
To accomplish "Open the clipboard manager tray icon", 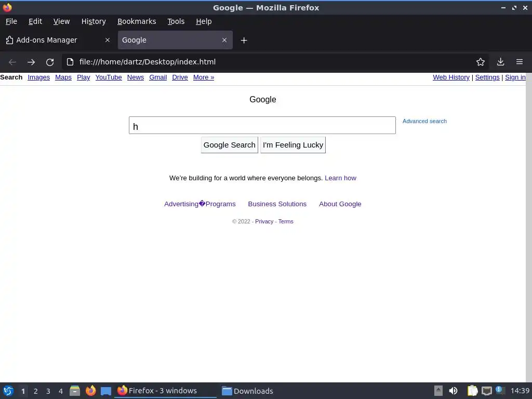I will tap(472, 391).
